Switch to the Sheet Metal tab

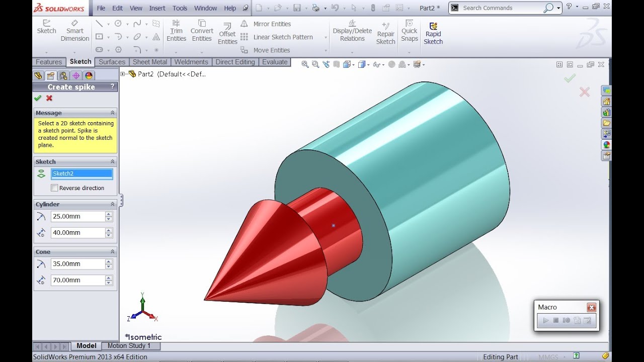[x=149, y=62]
